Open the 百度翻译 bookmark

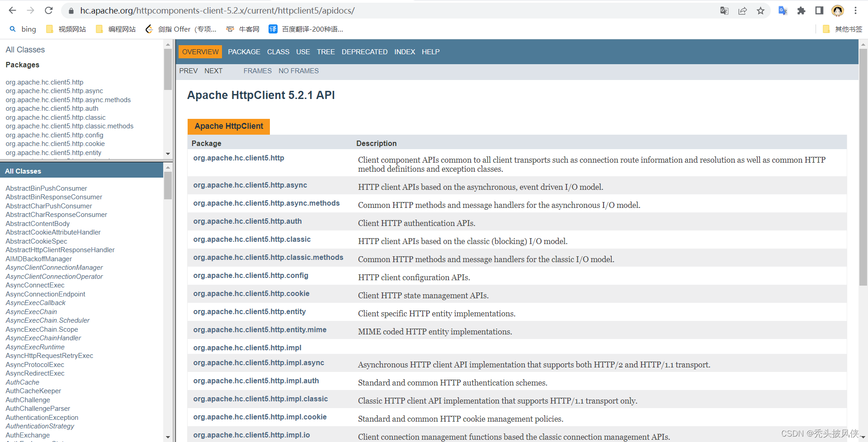[306, 29]
